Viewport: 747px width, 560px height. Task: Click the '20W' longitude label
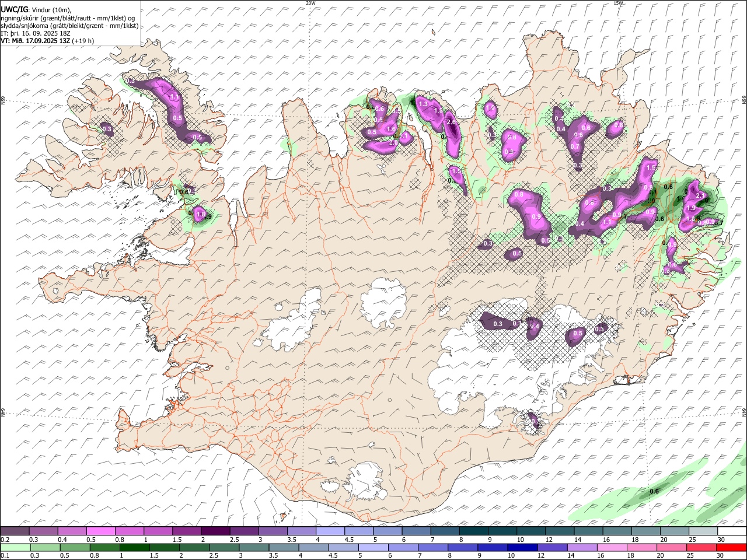point(310,2)
